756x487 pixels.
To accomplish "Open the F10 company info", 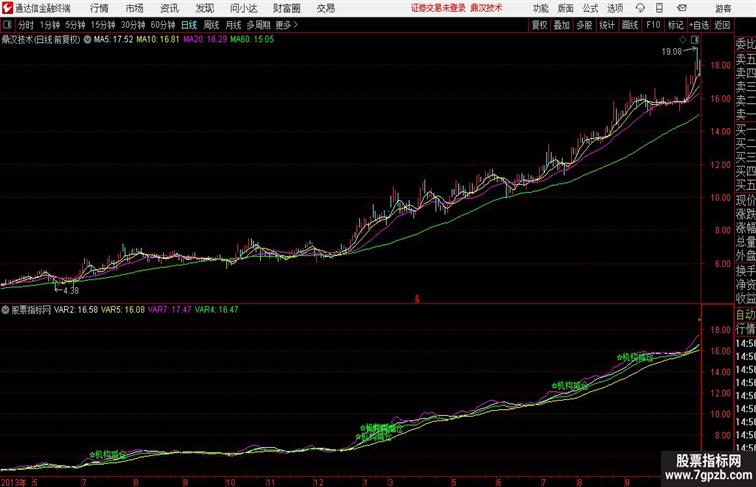I will coord(653,25).
